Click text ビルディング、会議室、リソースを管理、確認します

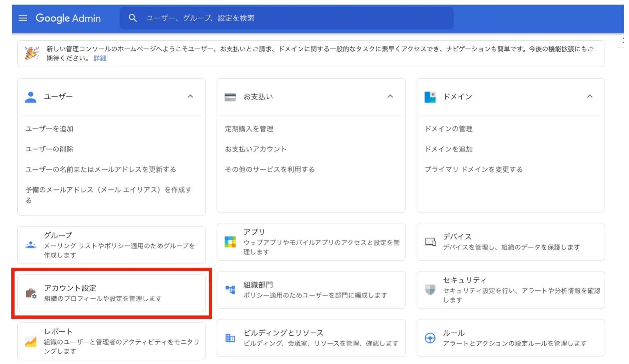(x=321, y=343)
